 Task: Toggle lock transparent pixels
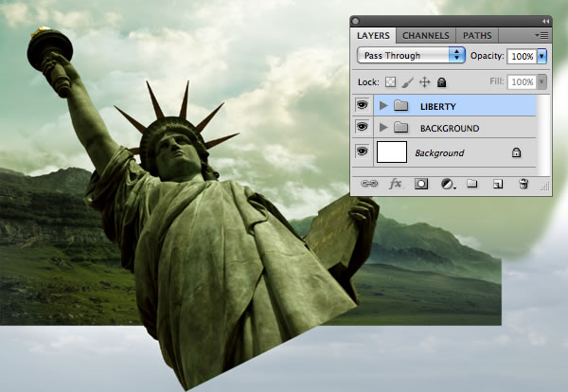coord(390,82)
